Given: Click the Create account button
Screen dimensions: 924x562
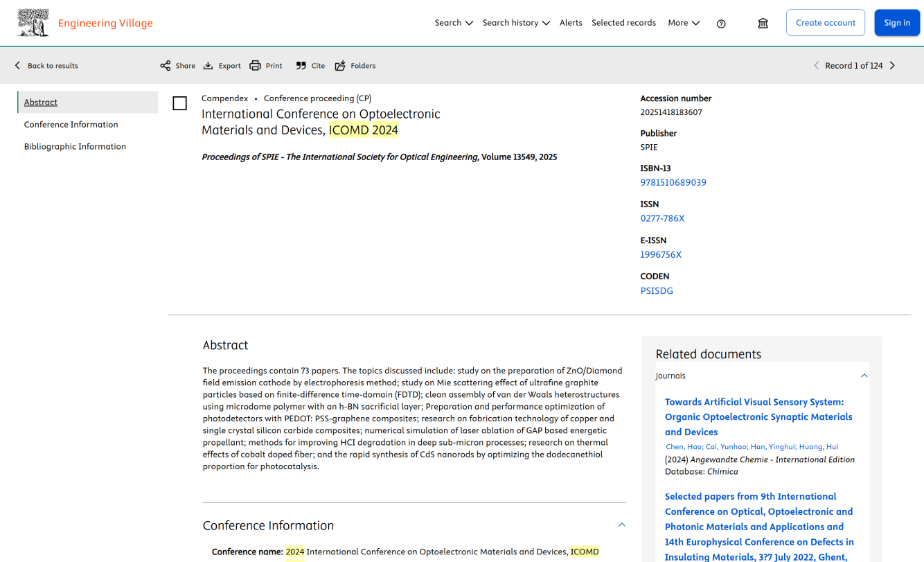Looking at the screenshot, I should (826, 23).
